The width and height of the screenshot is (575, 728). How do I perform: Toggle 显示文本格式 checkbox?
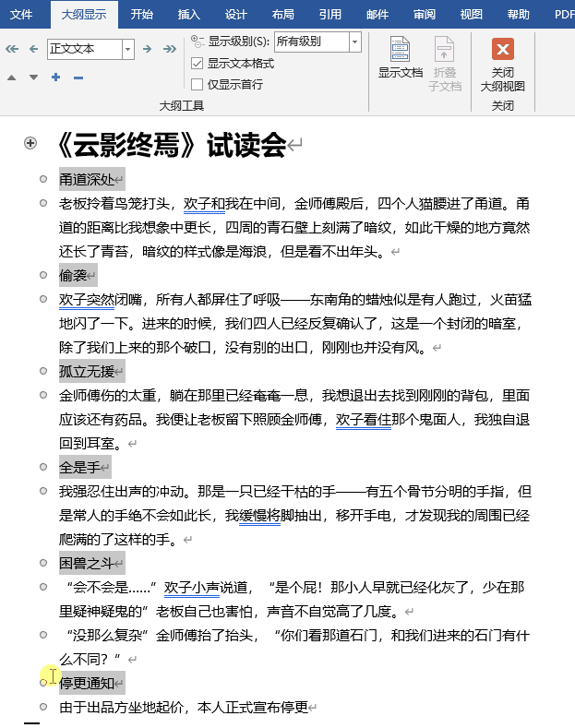coord(197,63)
